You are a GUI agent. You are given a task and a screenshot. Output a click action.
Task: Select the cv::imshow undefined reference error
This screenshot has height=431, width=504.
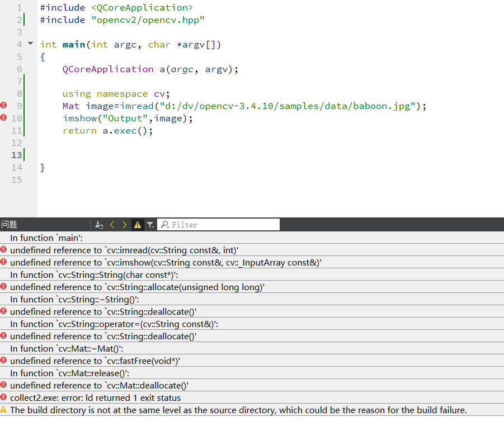[x=252, y=262]
